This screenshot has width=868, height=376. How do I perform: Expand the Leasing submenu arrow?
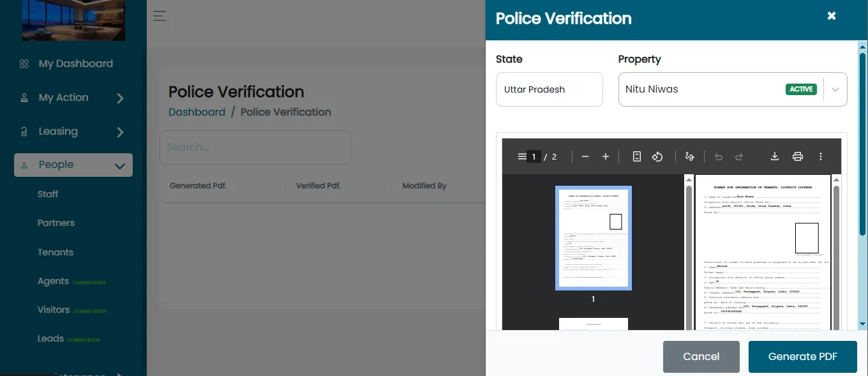click(x=120, y=132)
